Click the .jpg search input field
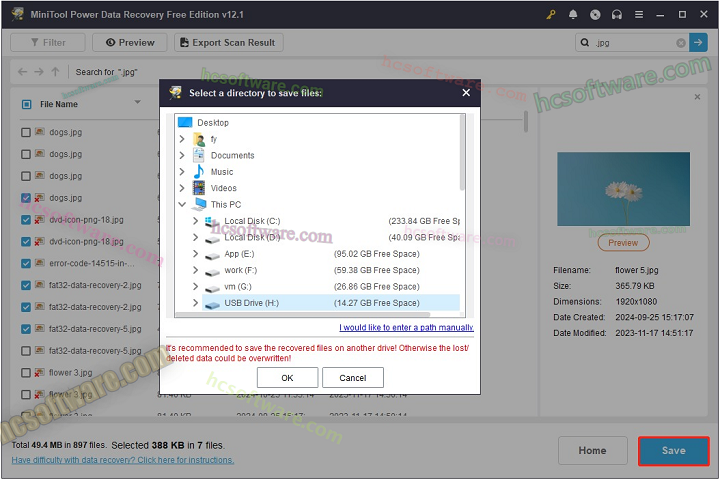This screenshot has height=480, width=720. [634, 43]
